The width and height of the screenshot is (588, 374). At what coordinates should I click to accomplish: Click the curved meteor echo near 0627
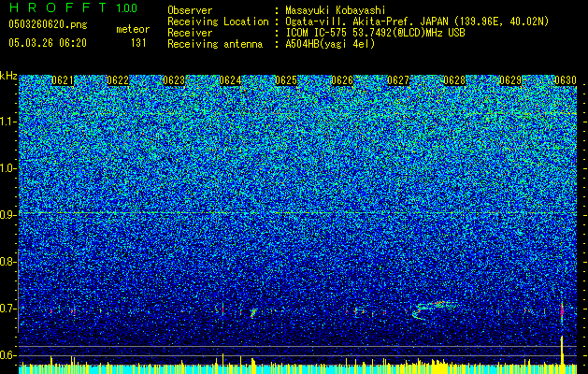click(433, 309)
